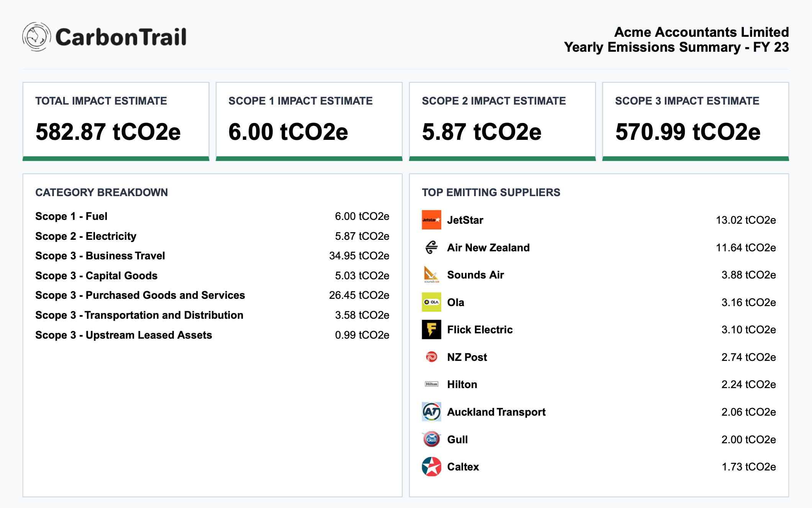Click the 1.73 tCO2e Caltex value
Screen dimensions: 812x508
[749, 467]
